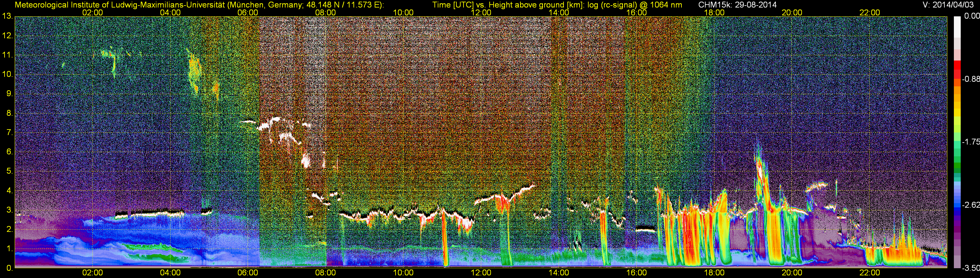Click the '10:00' label on the top time axis
Screen dimensions: 980x278
(x=403, y=12)
